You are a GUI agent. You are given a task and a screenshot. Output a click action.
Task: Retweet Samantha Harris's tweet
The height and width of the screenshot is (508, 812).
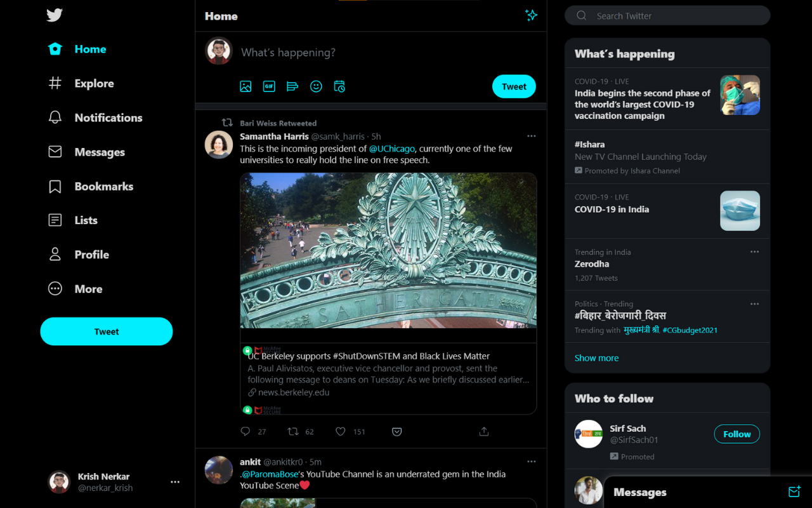(x=292, y=432)
